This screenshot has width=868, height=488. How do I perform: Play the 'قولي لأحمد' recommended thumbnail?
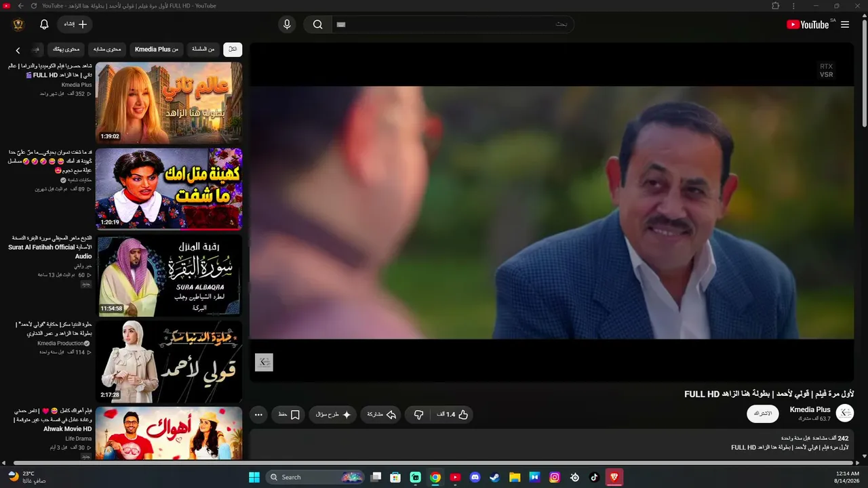coord(169,362)
